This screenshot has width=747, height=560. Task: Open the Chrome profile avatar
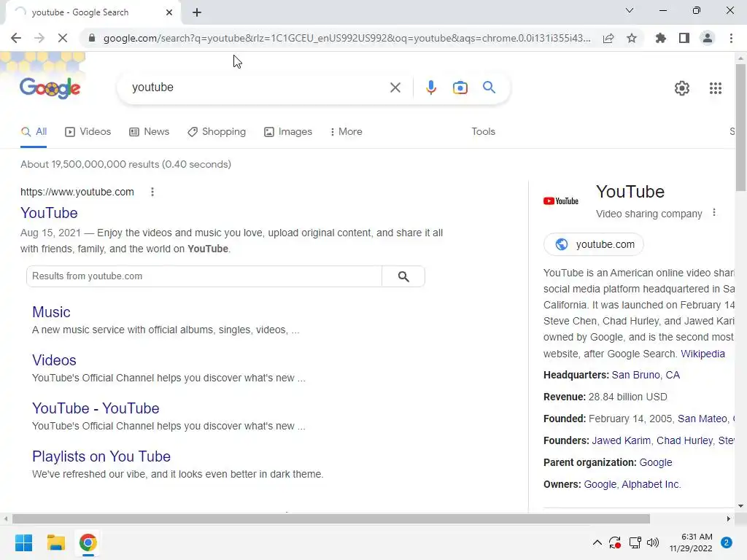click(708, 38)
